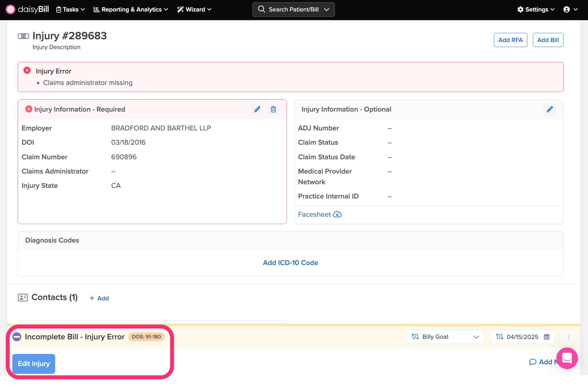Edit the optional injury information (pencil icon)
This screenshot has height=391, width=588.
pos(550,109)
